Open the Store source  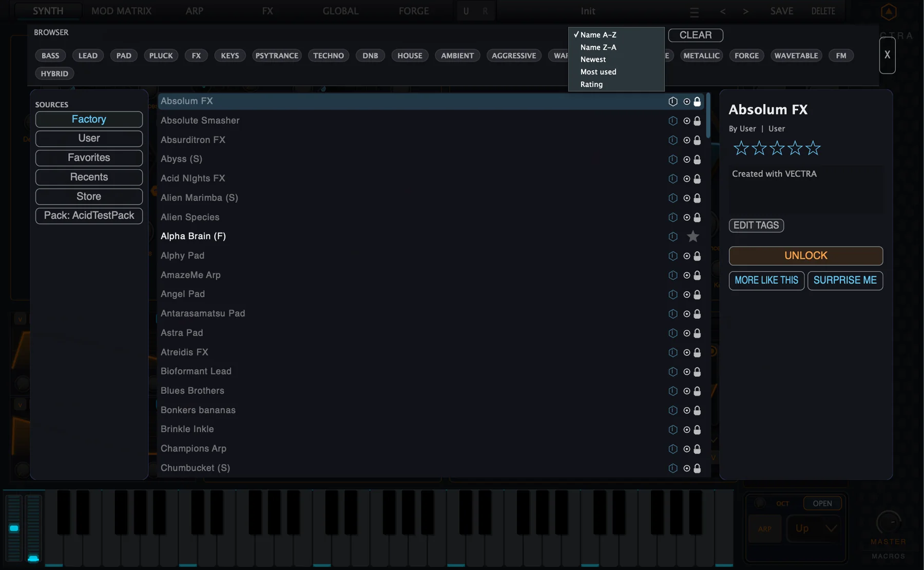coord(89,196)
